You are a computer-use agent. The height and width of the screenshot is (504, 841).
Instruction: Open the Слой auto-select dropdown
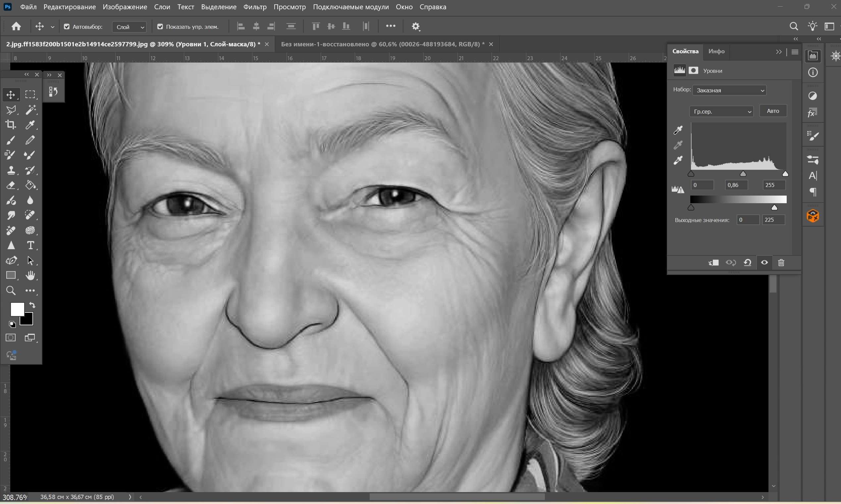point(129,27)
